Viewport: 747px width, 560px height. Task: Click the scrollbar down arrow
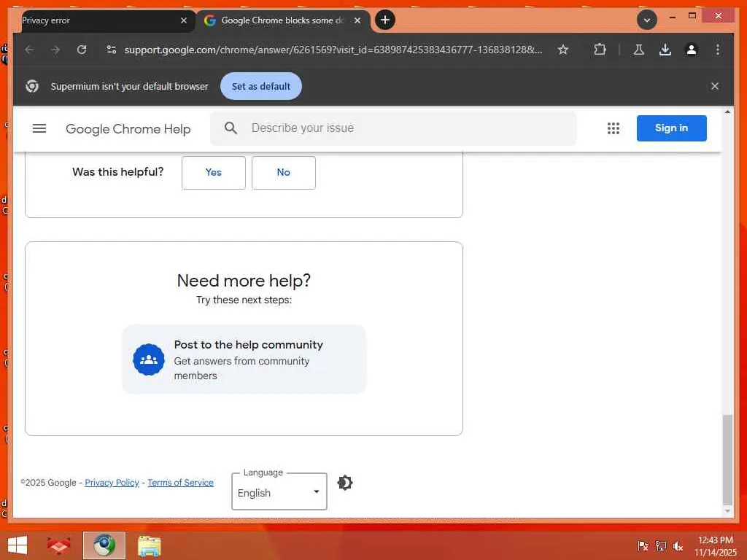(x=727, y=511)
